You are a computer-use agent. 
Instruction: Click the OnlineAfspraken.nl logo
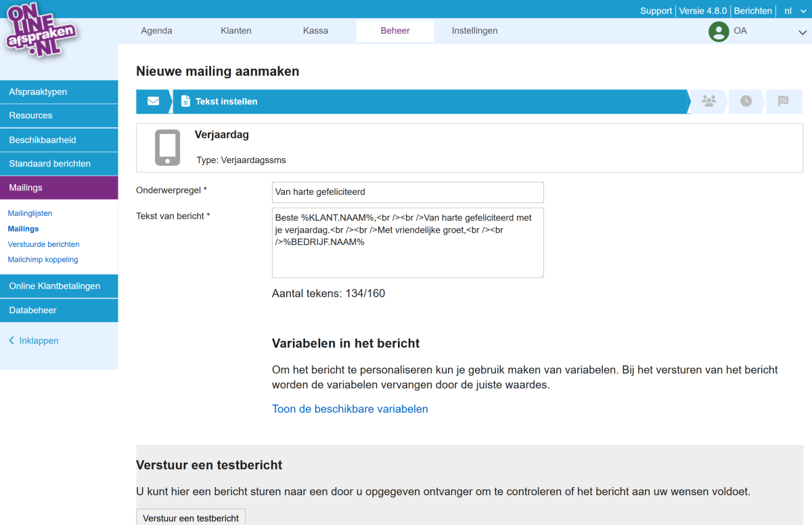tap(41, 32)
